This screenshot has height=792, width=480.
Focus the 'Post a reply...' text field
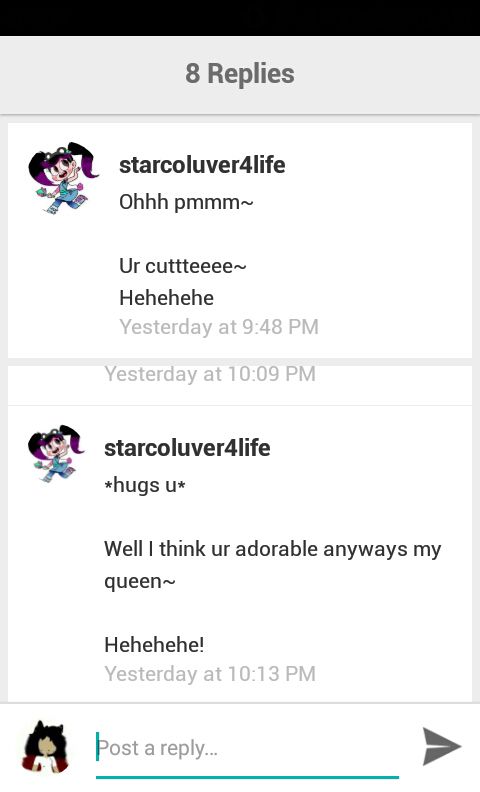(x=247, y=748)
